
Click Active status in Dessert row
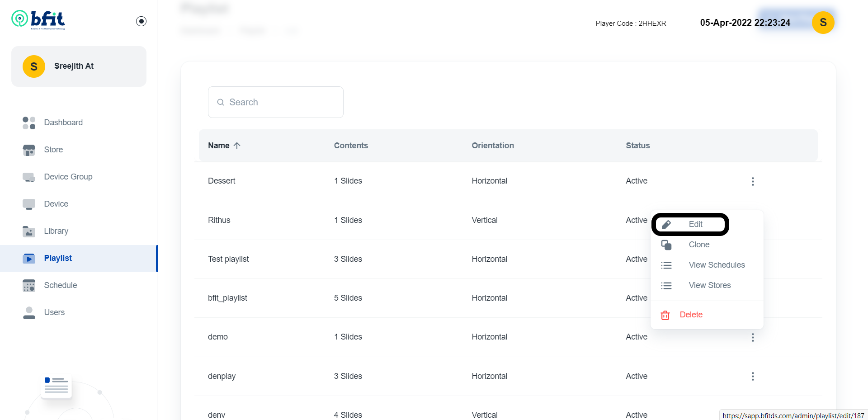coord(637,181)
